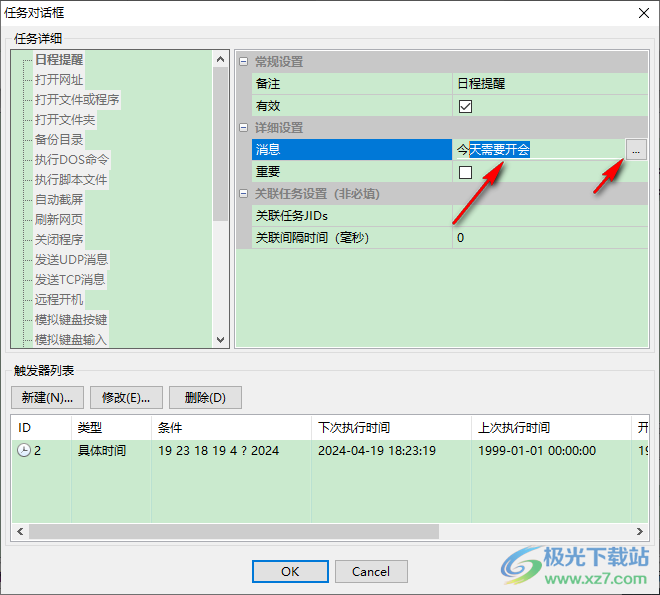Uncheck the 有效 checkbox
This screenshot has height=595, width=660.
coord(465,106)
